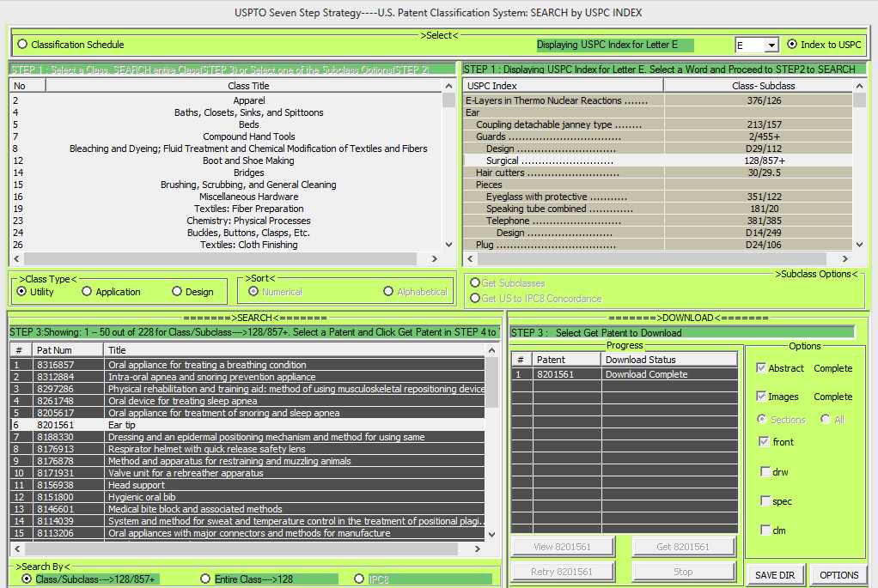Screen dimensions: 878x588
Task: Select patent 8156938 Head support
Action: coord(247,485)
